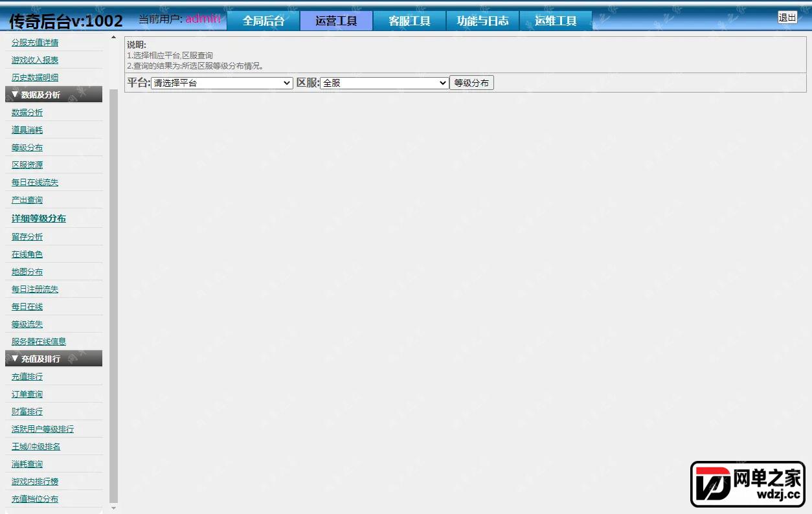The height and width of the screenshot is (514, 812).
Task: Open 游戏内排行榜 link
Action: pyautogui.click(x=35, y=482)
